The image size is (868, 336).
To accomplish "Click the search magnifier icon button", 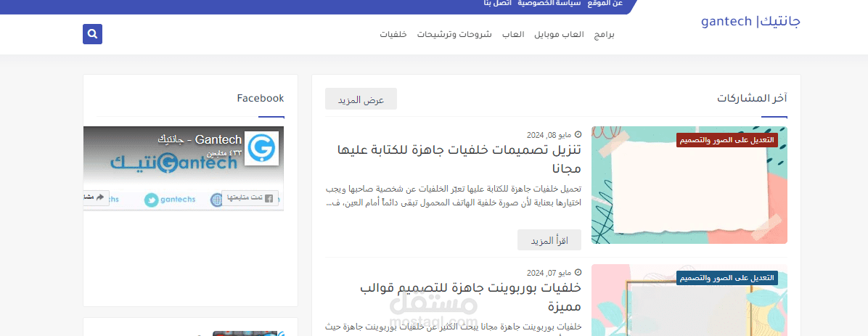I will tap(92, 34).
